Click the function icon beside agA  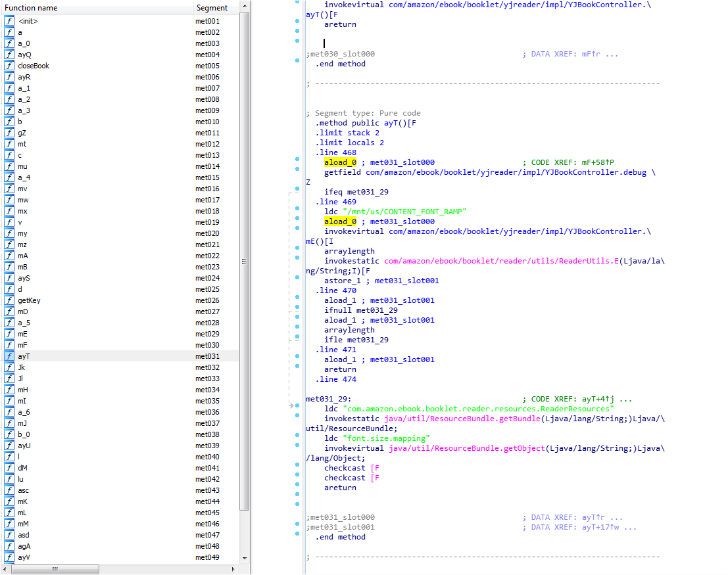coord(9,546)
